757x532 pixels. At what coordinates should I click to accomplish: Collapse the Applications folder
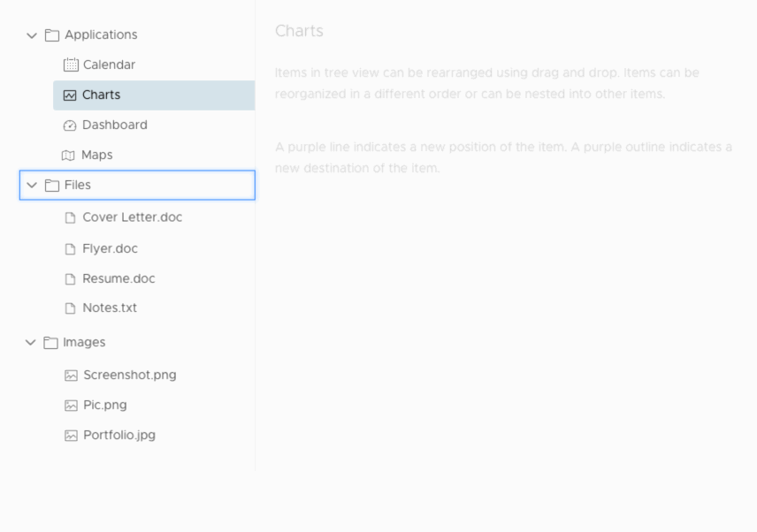click(x=32, y=35)
